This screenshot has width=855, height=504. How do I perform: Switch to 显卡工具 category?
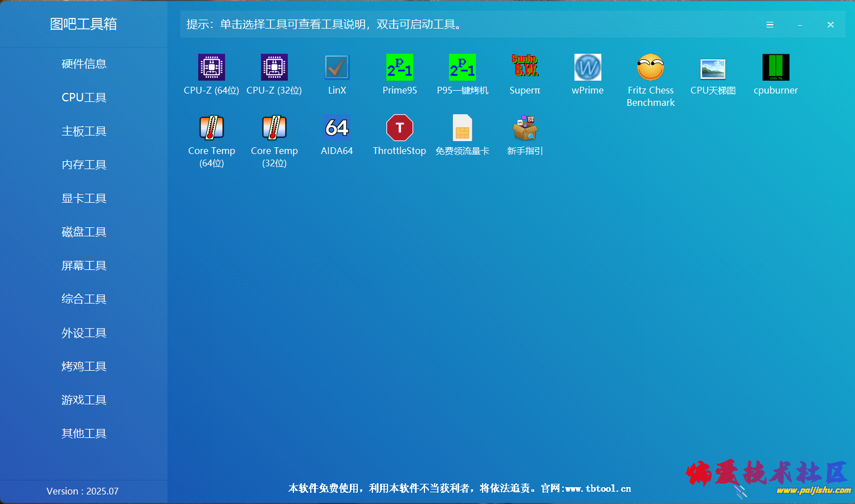pyautogui.click(x=84, y=198)
